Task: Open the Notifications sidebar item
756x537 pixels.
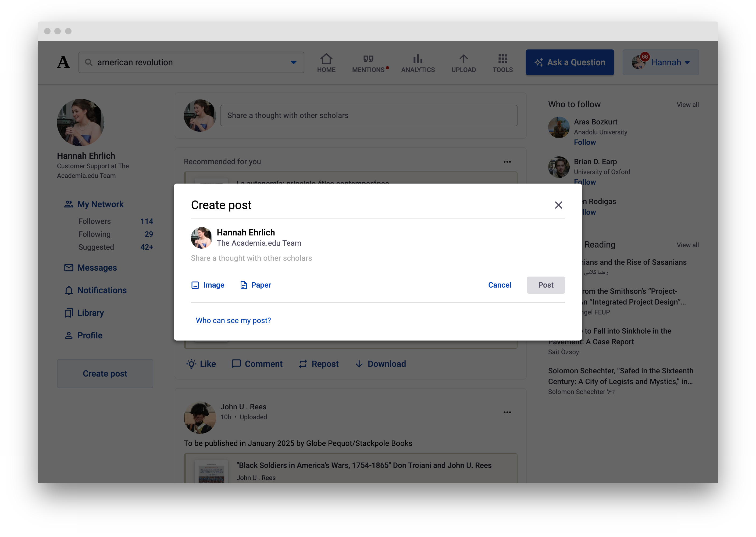Action: pyautogui.click(x=102, y=290)
